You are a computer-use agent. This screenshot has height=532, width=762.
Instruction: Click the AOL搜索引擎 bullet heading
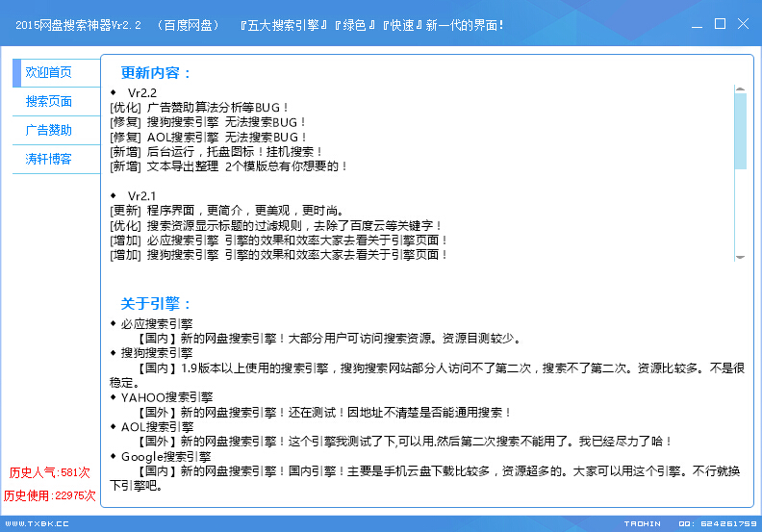coord(157,427)
